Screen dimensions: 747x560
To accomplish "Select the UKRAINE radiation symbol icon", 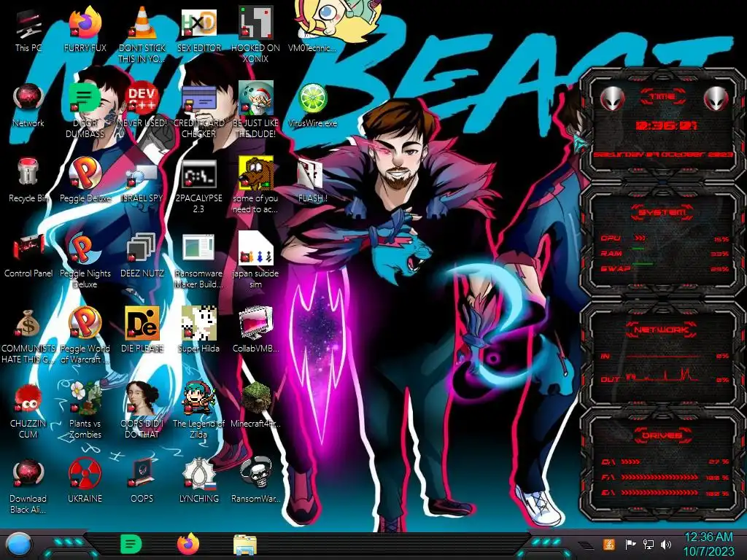I will click(85, 474).
